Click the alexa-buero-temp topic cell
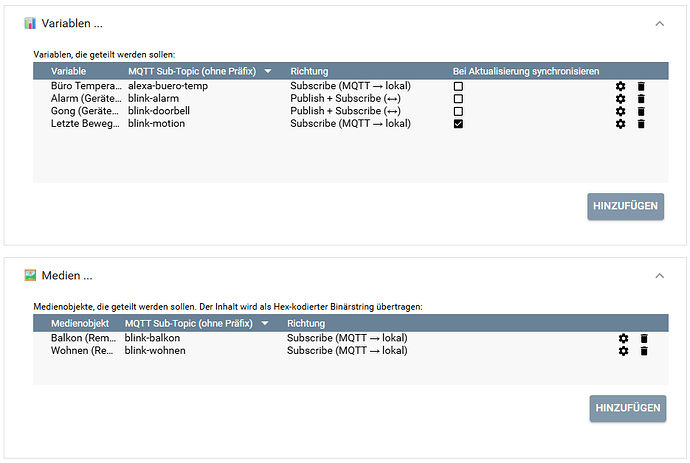This screenshot has width=690, height=463. 168,86
